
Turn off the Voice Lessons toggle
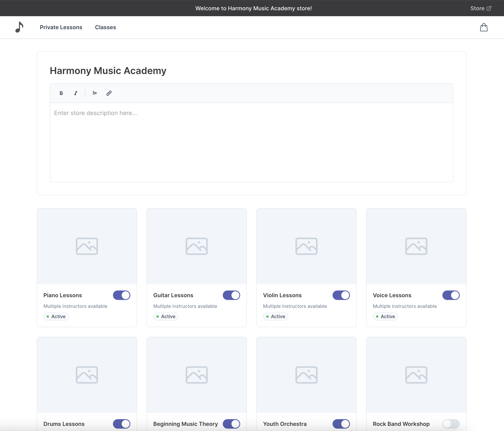pos(451,295)
